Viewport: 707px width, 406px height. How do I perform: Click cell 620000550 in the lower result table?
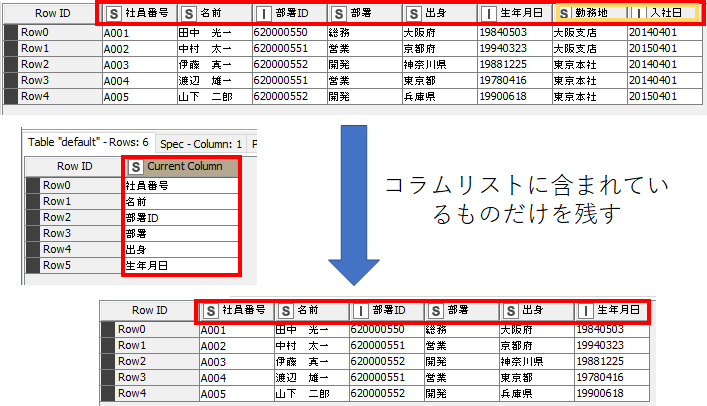[x=386, y=330]
